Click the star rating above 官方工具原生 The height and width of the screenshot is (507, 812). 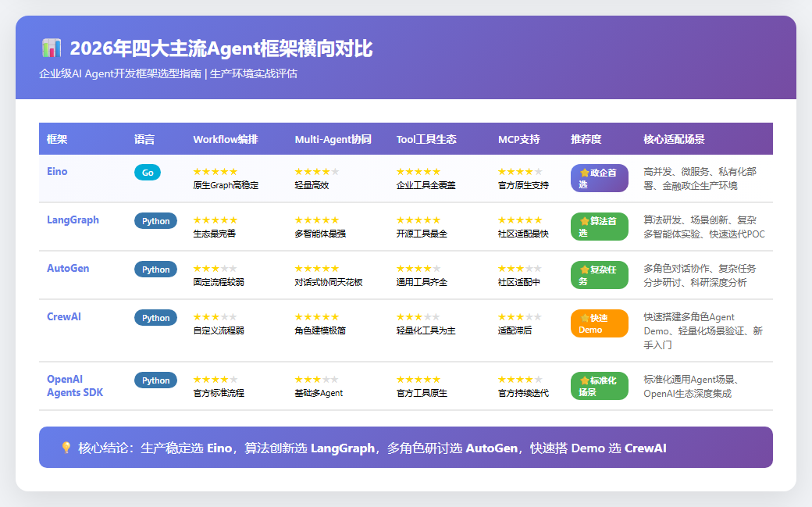[418, 380]
